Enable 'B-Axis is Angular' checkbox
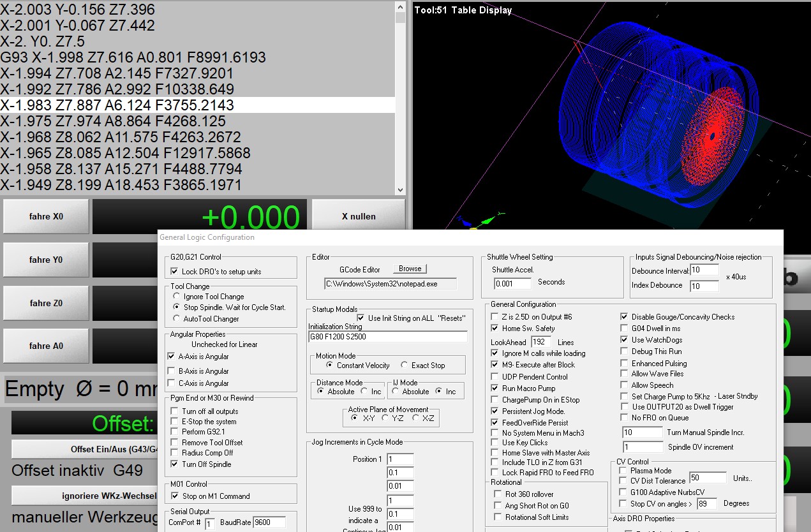 [x=171, y=371]
